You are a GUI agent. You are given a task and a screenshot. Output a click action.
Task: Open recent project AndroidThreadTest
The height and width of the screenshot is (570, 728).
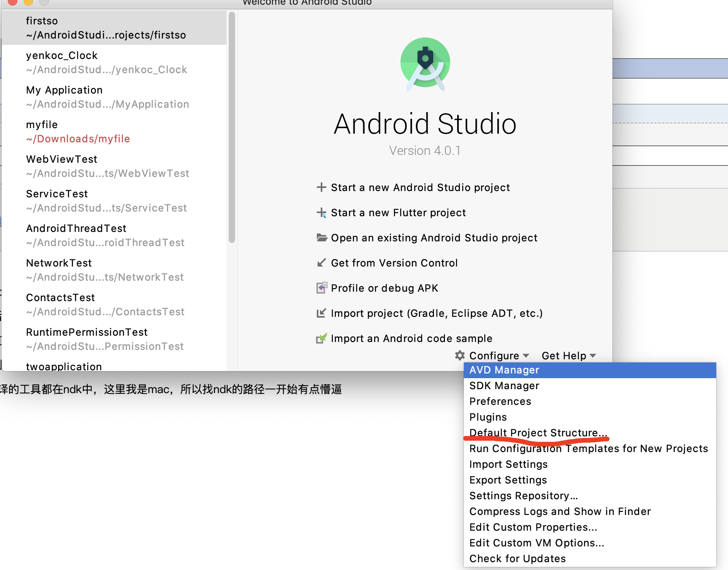[114, 235]
